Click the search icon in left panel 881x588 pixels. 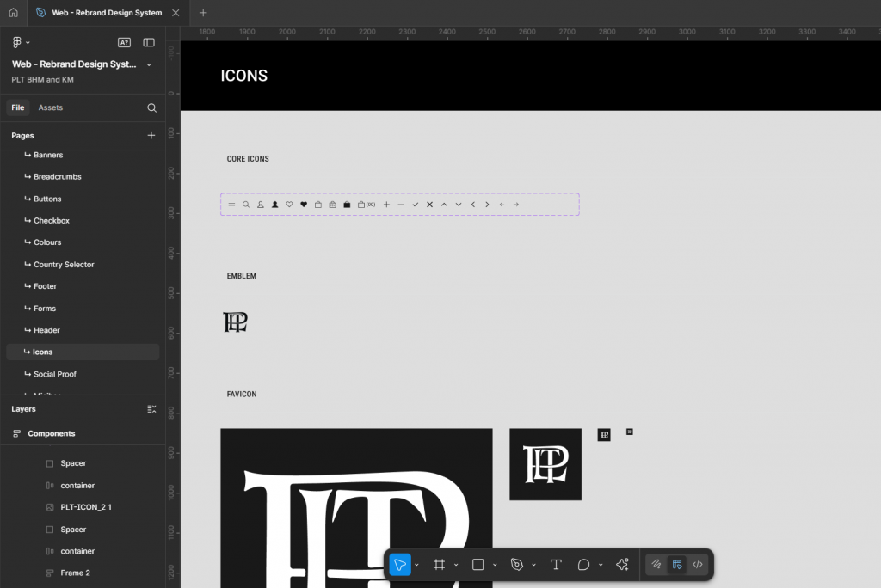click(x=151, y=107)
